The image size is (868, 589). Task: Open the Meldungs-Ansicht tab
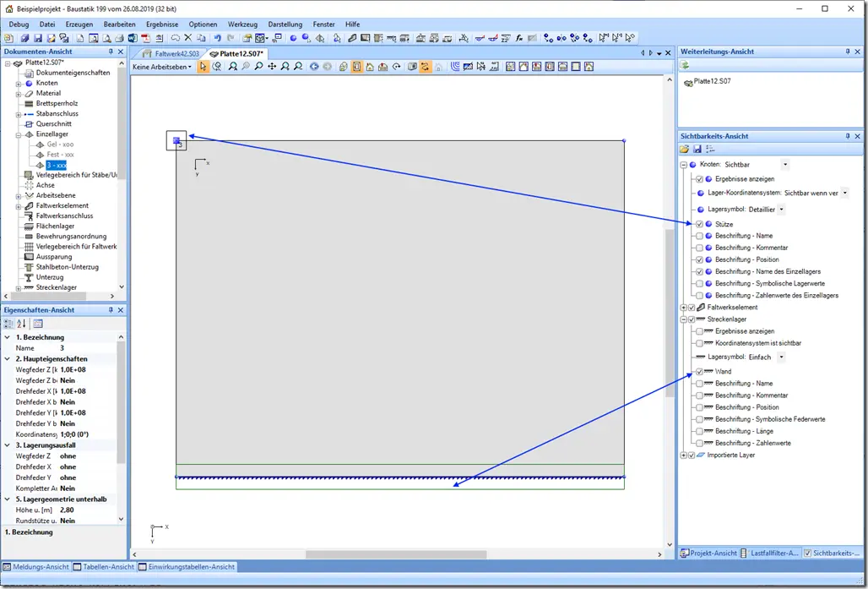pos(36,567)
